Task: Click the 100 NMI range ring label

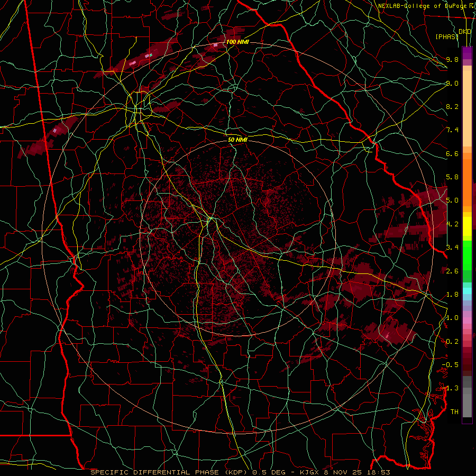Action: tap(237, 42)
